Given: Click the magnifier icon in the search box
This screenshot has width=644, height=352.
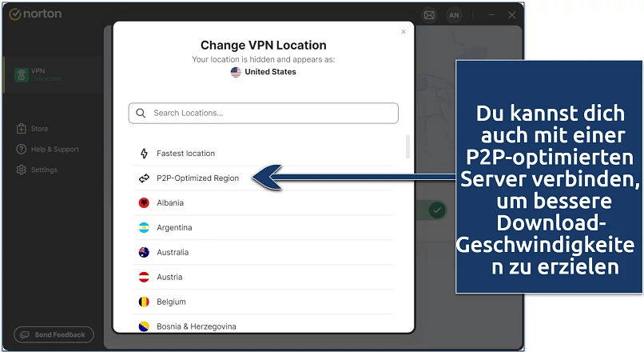Looking at the screenshot, I should pyautogui.click(x=141, y=113).
